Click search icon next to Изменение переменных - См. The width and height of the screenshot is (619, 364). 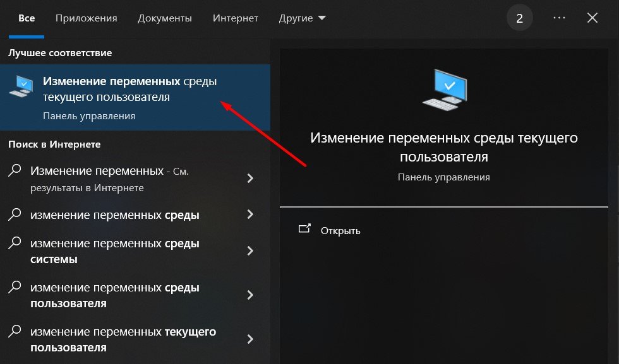15,171
